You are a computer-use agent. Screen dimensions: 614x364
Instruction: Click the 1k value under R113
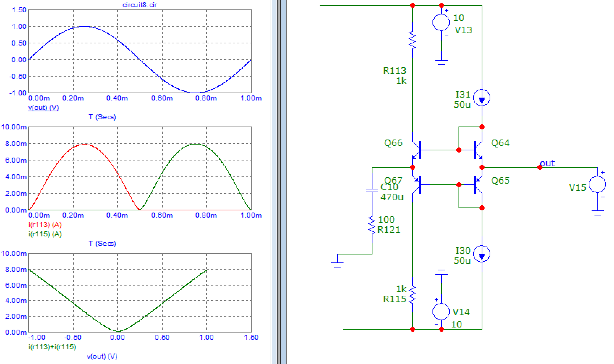click(x=401, y=81)
